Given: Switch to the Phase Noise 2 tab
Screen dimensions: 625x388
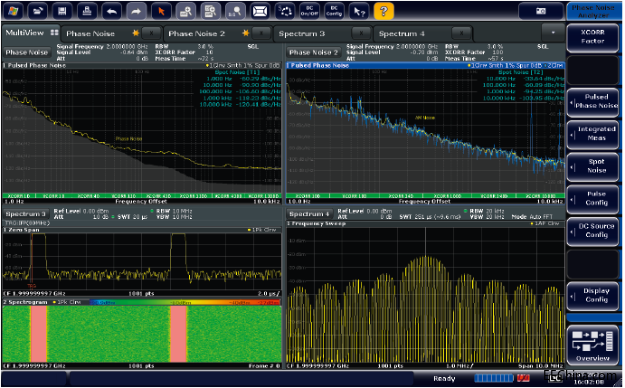Looking at the screenshot, I should tap(197, 33).
